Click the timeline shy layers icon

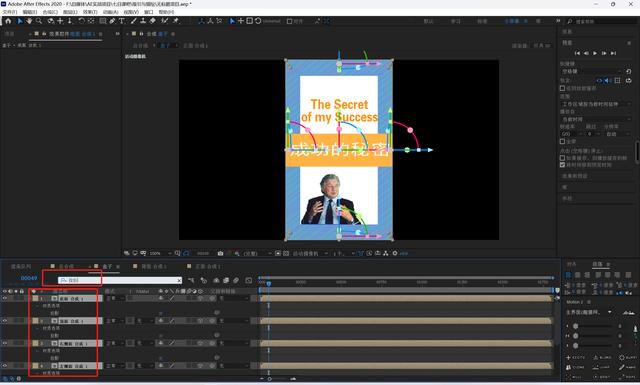tap(216, 280)
